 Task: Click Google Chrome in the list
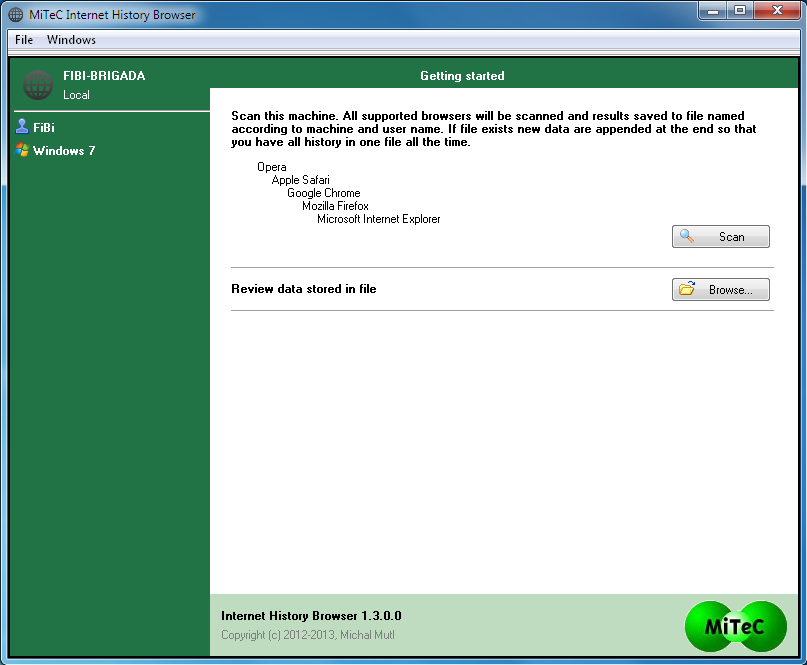click(324, 193)
